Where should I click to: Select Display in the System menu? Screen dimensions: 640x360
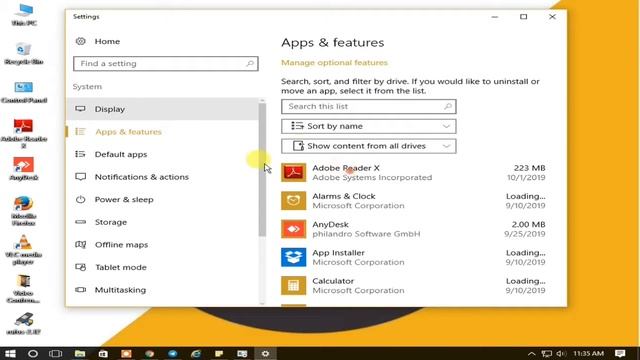pyautogui.click(x=162, y=109)
